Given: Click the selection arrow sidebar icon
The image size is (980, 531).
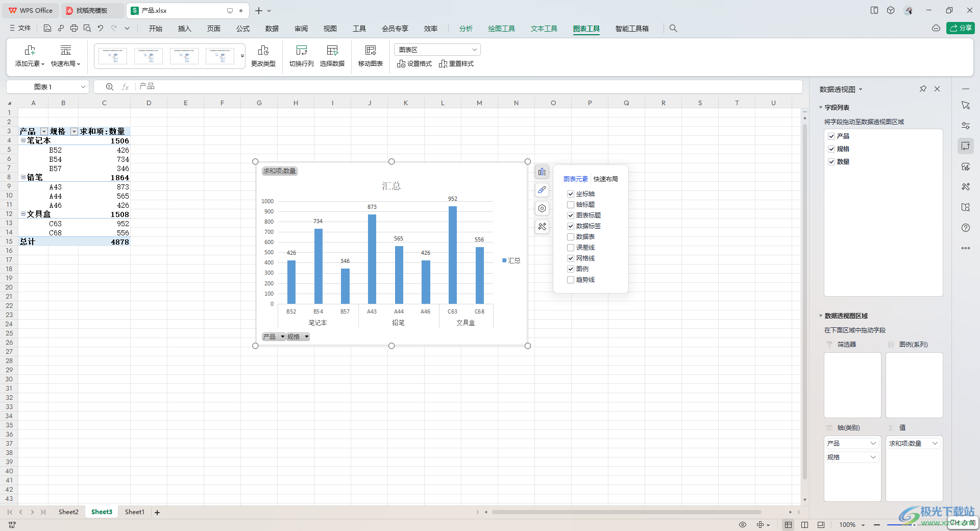Looking at the screenshot, I should 965,105.
